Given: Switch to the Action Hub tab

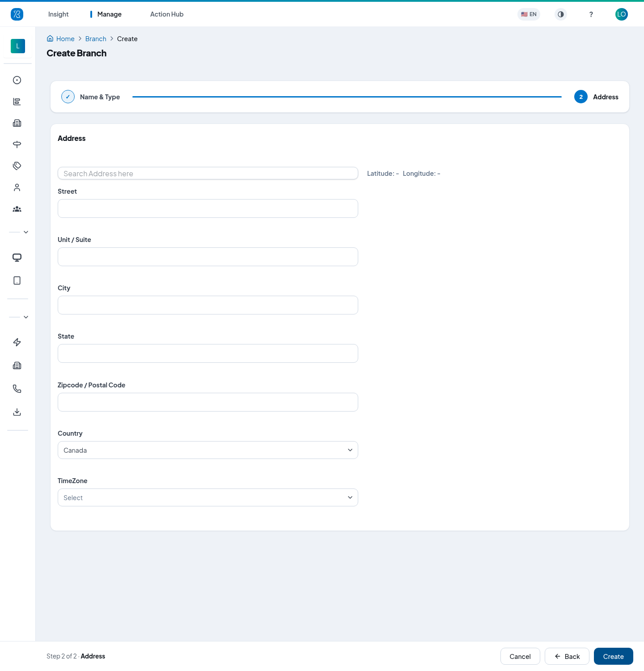Looking at the screenshot, I should [167, 14].
